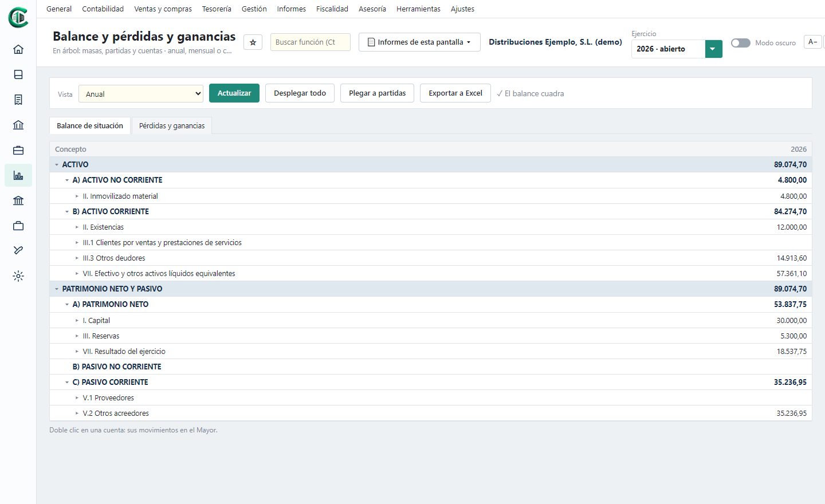
Task: Click the El balance cuadra status text
Action: point(531,94)
